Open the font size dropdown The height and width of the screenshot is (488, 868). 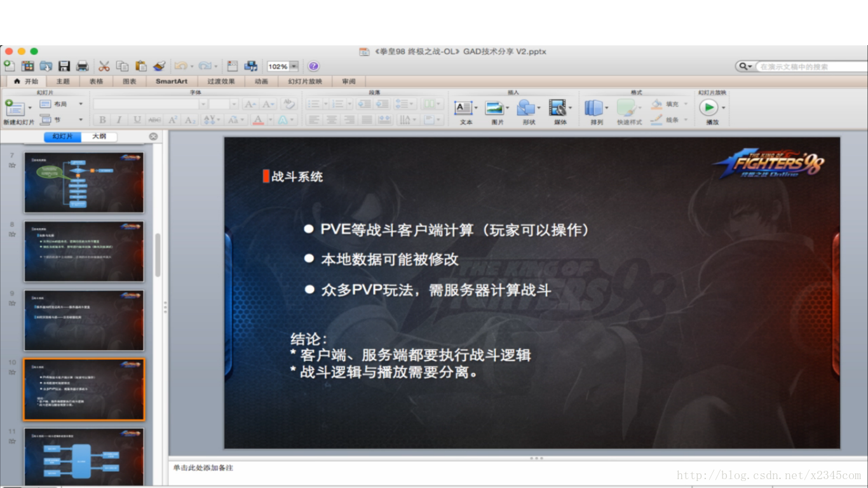(234, 104)
